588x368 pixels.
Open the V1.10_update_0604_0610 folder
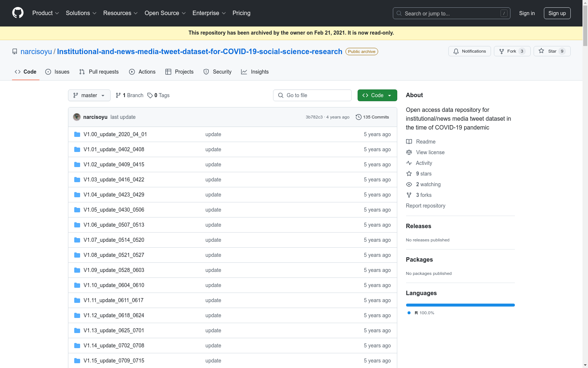[114, 285]
